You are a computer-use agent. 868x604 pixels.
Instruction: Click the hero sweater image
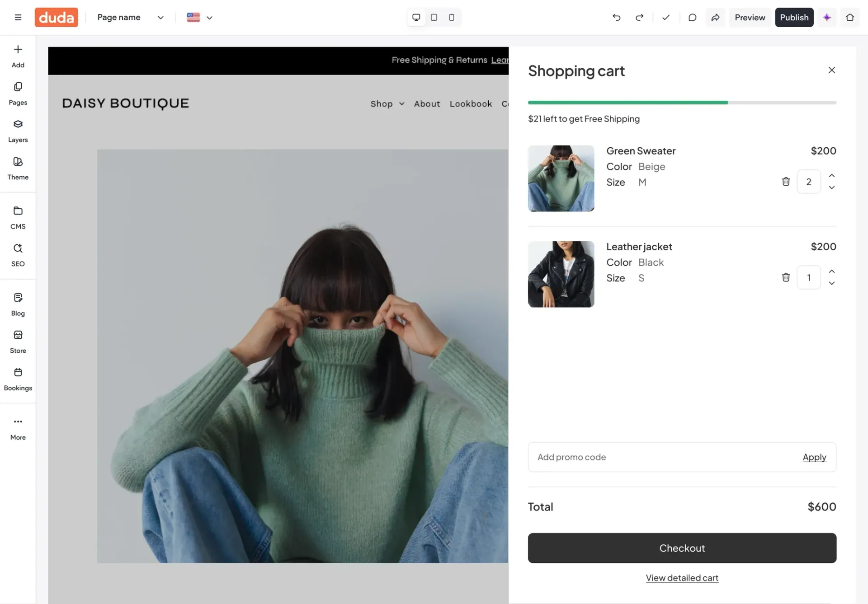click(x=302, y=356)
